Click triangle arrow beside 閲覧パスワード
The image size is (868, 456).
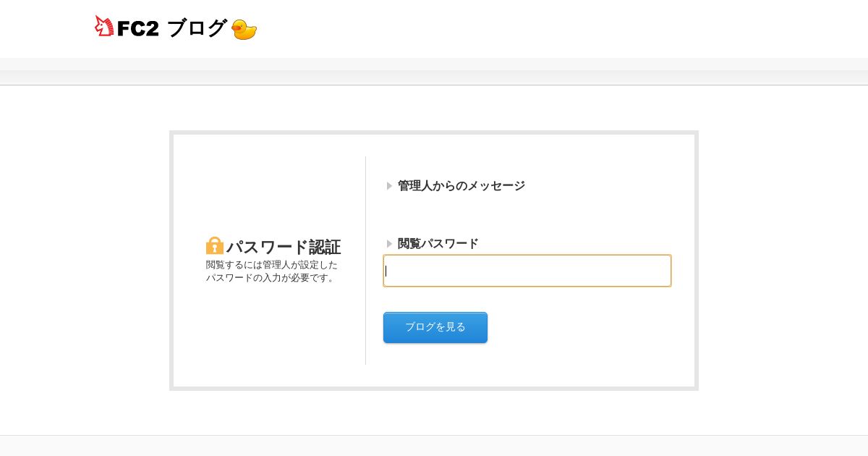(x=389, y=244)
